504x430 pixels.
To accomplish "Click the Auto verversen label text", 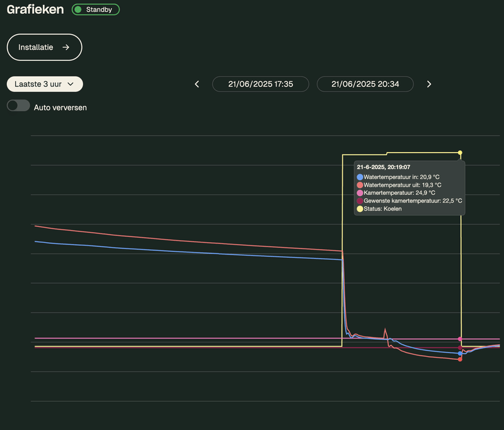I will point(60,107).
